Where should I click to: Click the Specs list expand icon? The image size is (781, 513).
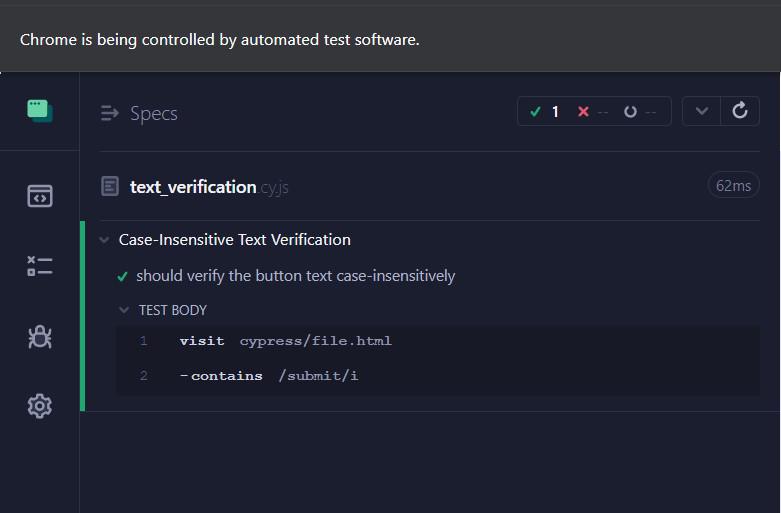click(110, 114)
